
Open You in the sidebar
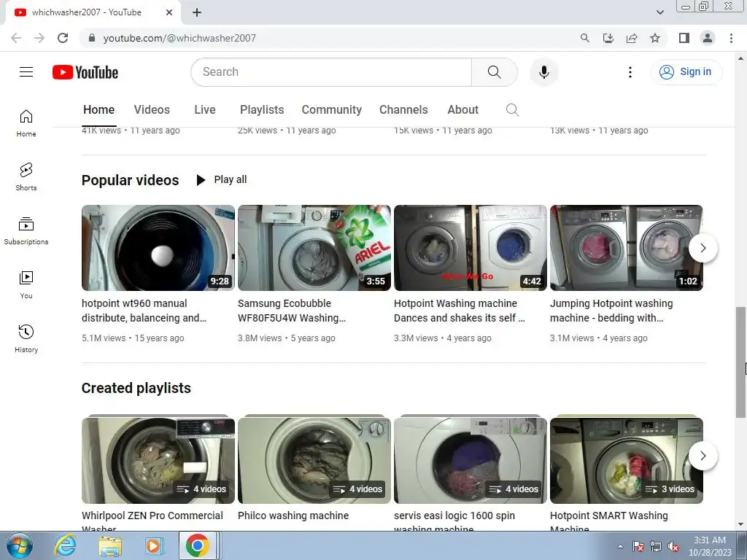pyautogui.click(x=26, y=285)
